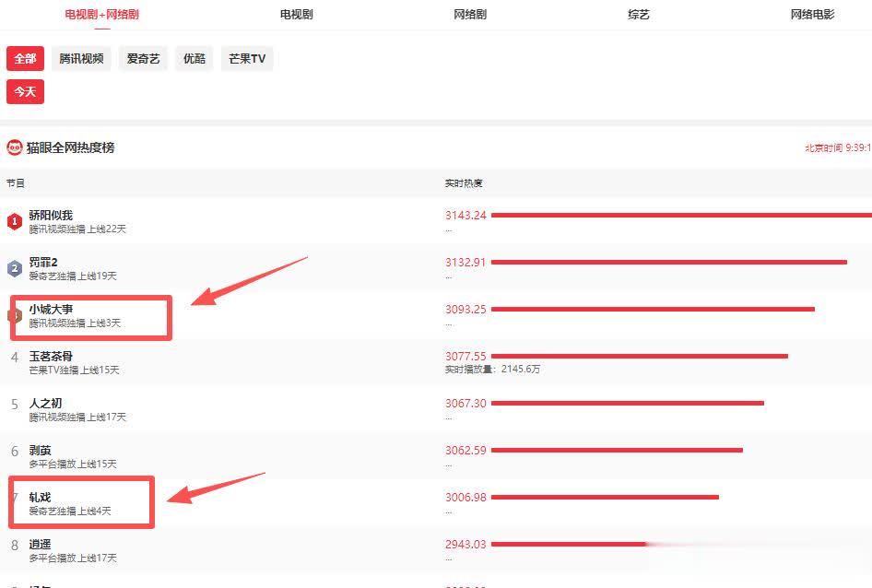Open the show 罚罪2

pos(43,263)
